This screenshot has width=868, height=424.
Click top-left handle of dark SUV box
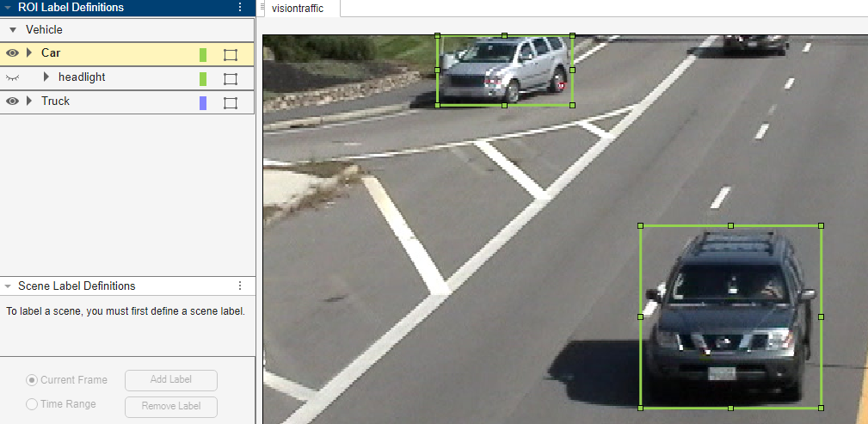click(641, 226)
